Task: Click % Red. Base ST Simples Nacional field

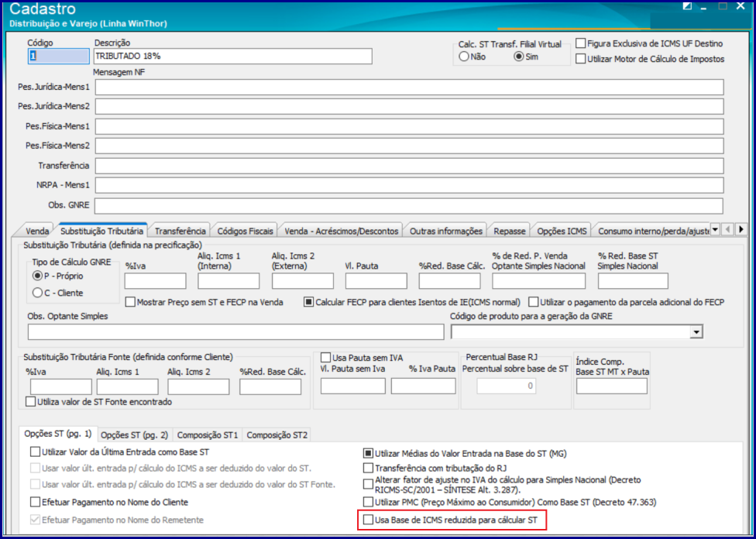Action: [633, 280]
